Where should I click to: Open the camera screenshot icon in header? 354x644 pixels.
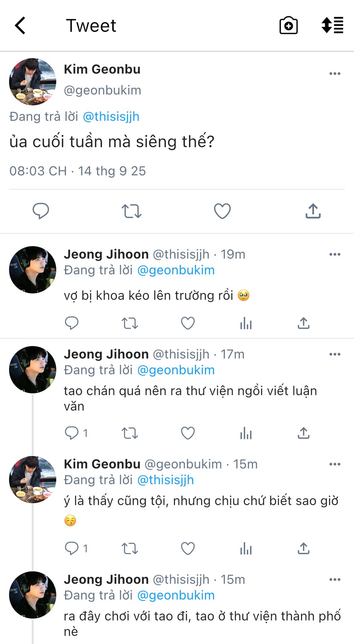tap(288, 25)
